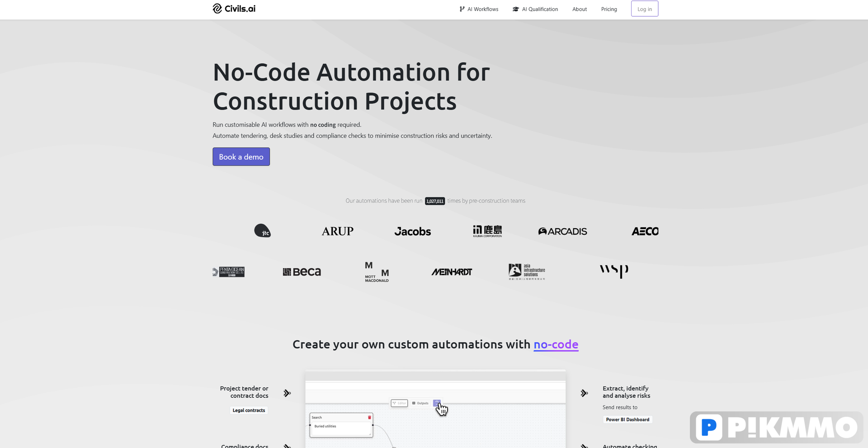Click the WSP logo
Image resolution: width=868 pixels, height=448 pixels.
coord(614,271)
